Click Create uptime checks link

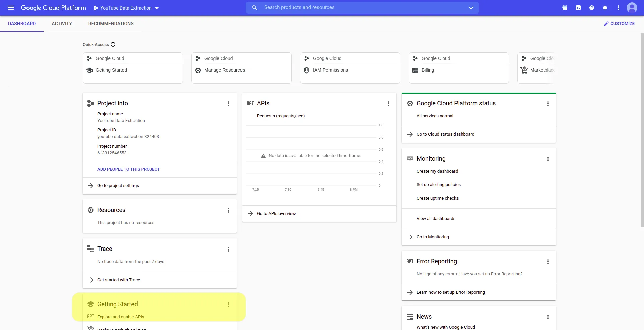click(x=437, y=198)
